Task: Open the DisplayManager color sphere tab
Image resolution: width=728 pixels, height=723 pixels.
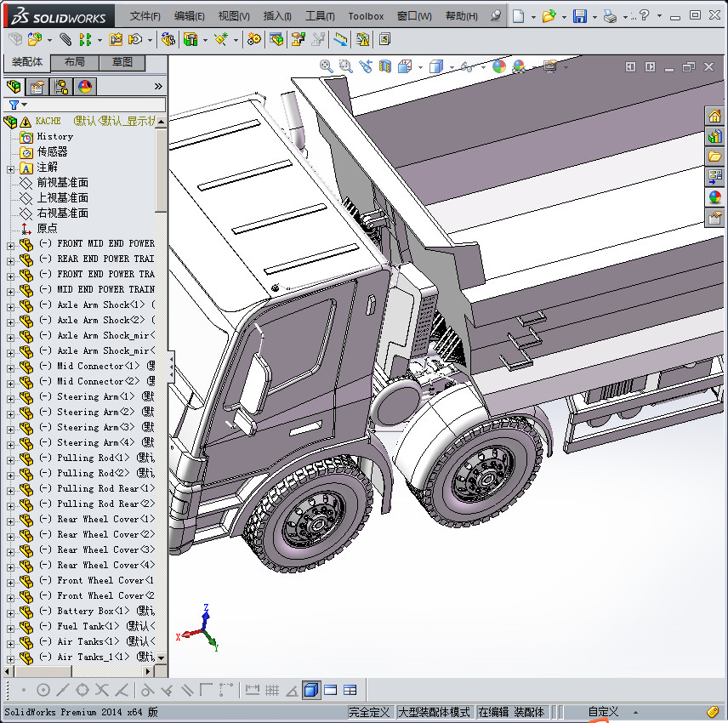Action: [84, 86]
